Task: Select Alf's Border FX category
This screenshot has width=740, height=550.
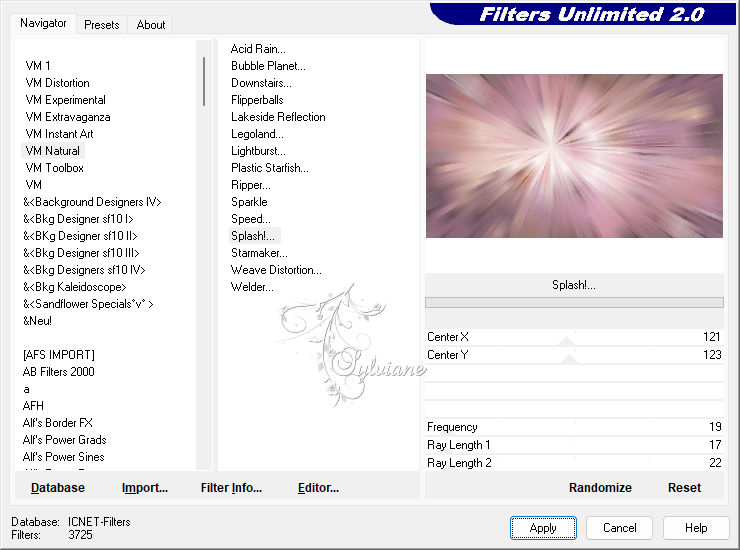Action: pyautogui.click(x=58, y=423)
